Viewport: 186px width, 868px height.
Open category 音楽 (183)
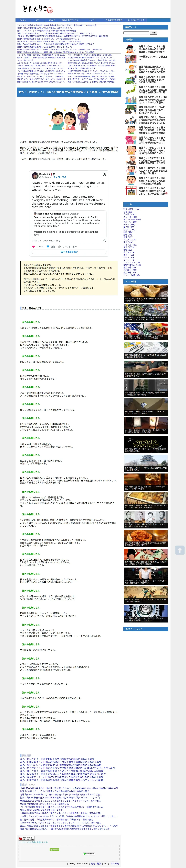(x=128, y=212)
